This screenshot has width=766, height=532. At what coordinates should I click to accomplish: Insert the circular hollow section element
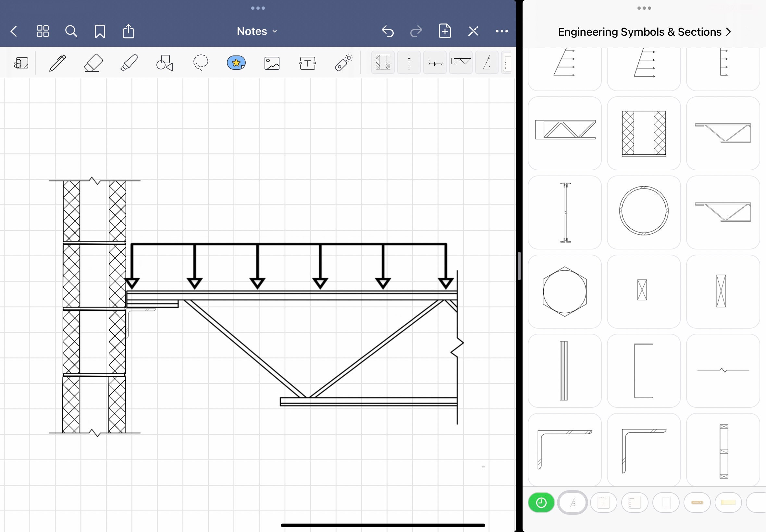pyautogui.click(x=644, y=212)
